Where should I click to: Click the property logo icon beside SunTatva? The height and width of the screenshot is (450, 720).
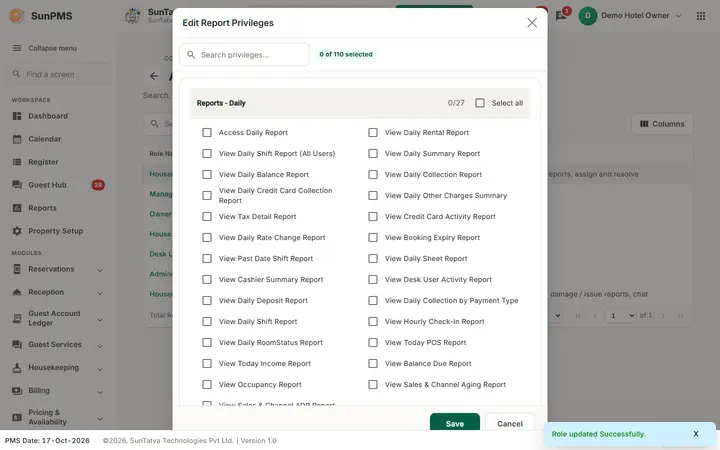[133, 16]
